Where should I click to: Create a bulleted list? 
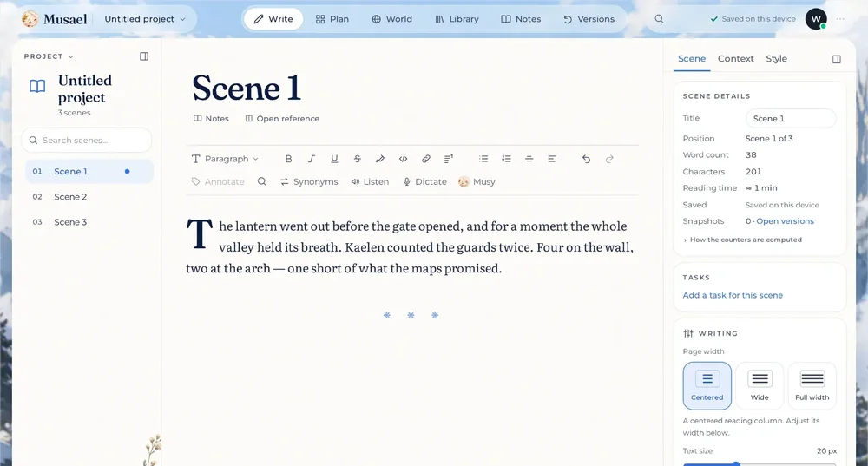483,159
